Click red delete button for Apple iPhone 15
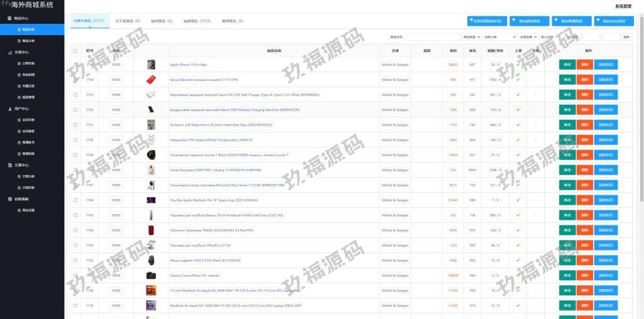 pos(585,65)
